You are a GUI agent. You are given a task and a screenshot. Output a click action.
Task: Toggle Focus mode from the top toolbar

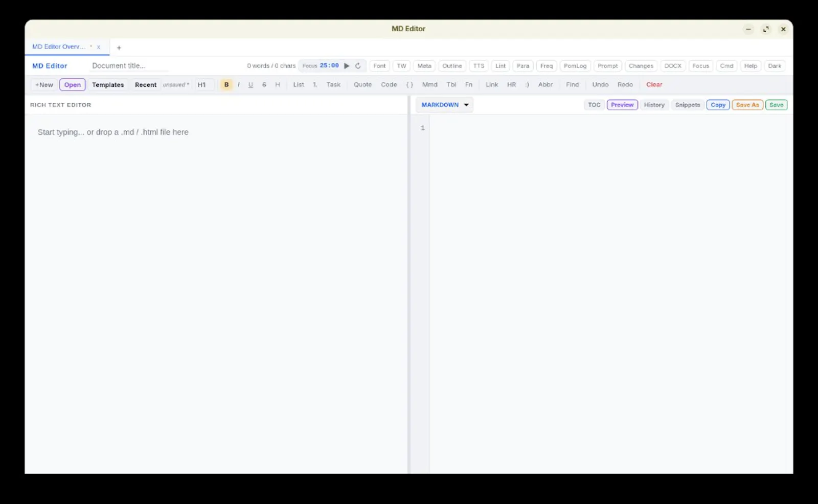[x=700, y=66]
